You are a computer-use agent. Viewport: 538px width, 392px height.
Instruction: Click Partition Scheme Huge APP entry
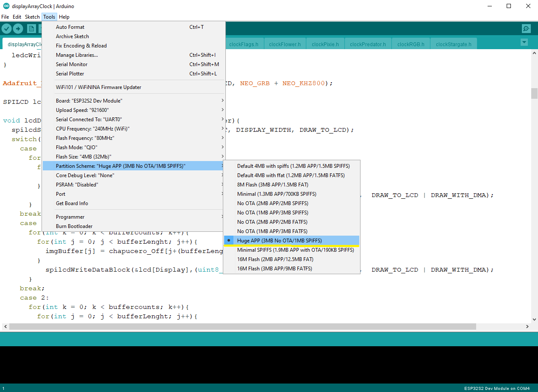pos(133,166)
